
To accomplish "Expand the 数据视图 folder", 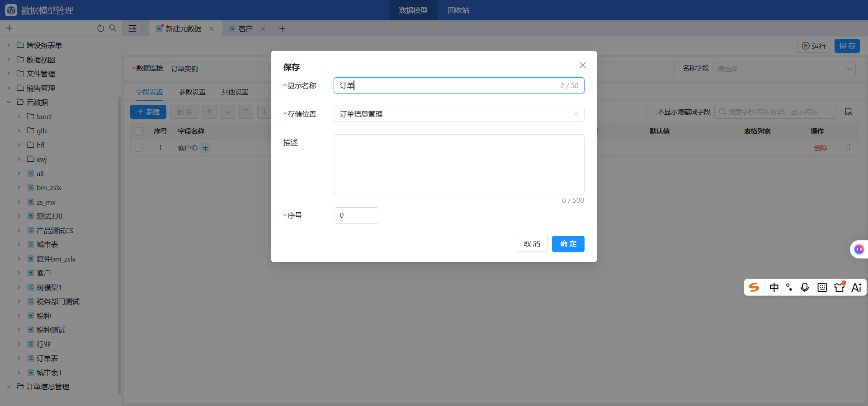I will (x=9, y=60).
